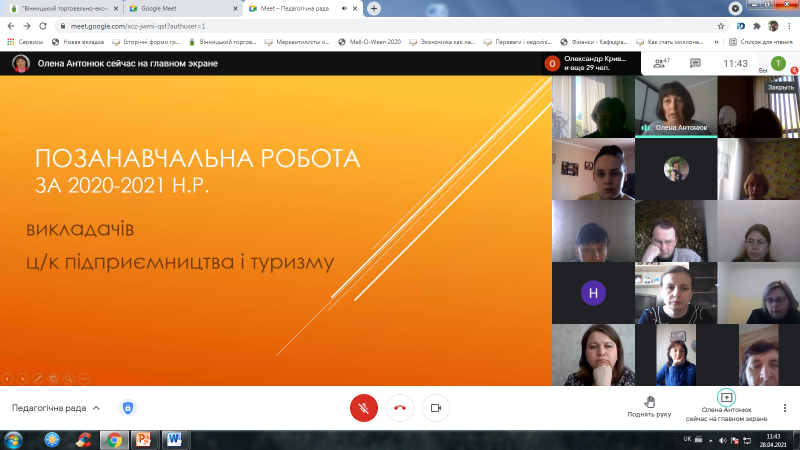The width and height of the screenshot is (800, 450).
Task: Open Windows Start menu
Action: point(13,440)
